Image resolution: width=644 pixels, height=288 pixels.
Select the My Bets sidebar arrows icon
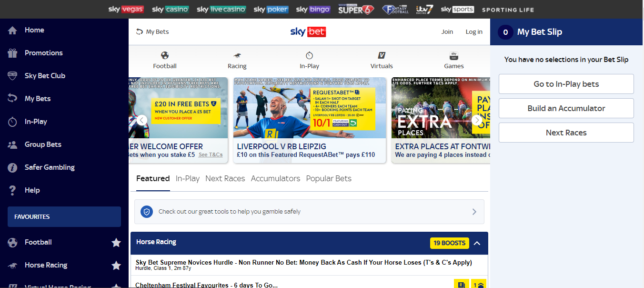point(13,99)
